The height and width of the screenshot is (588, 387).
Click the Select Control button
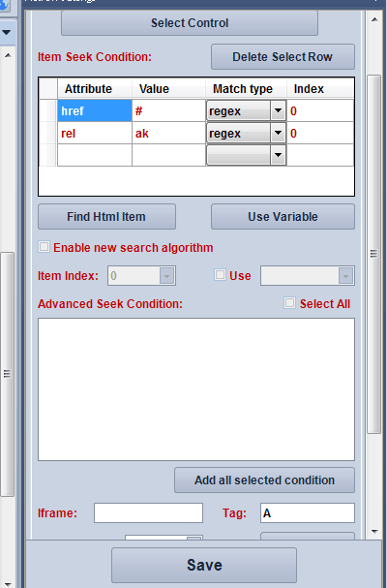190,23
